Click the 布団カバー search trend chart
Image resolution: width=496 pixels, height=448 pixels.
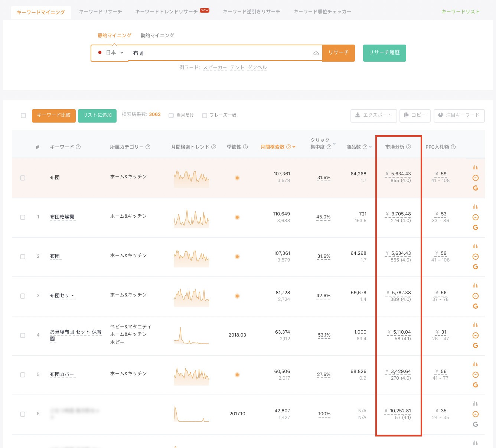pos(191,375)
